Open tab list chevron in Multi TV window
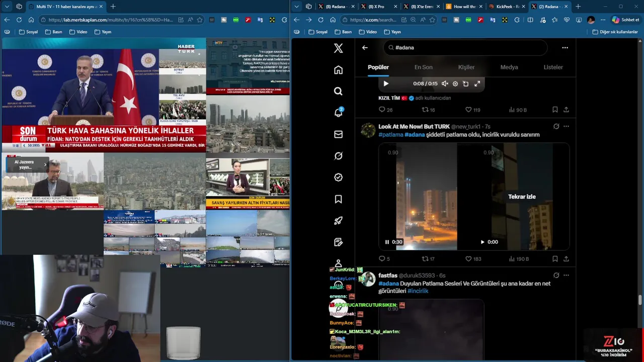 pos(7,7)
